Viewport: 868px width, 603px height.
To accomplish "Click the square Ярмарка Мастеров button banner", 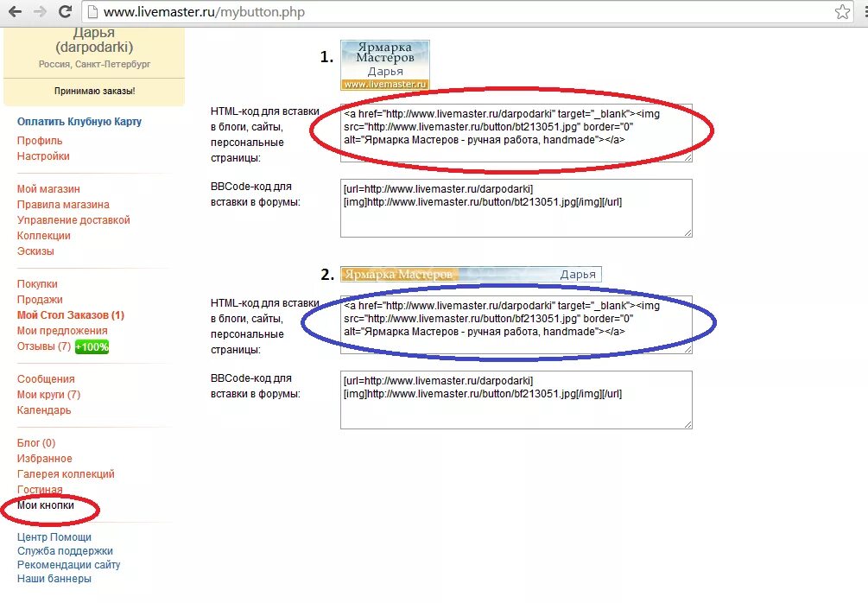I will click(384, 65).
